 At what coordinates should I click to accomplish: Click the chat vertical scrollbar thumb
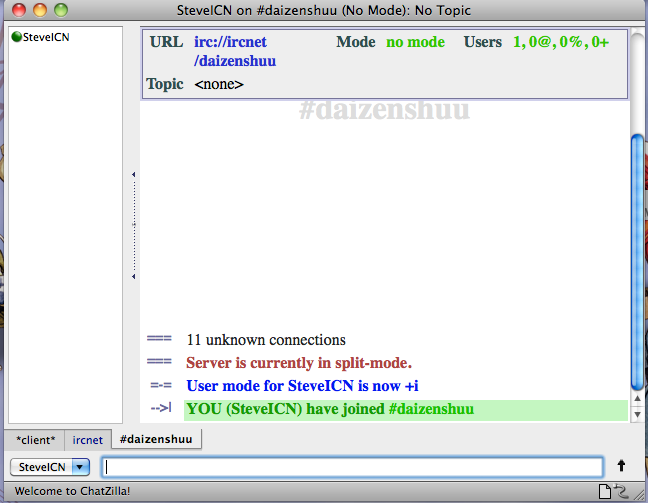(637, 260)
